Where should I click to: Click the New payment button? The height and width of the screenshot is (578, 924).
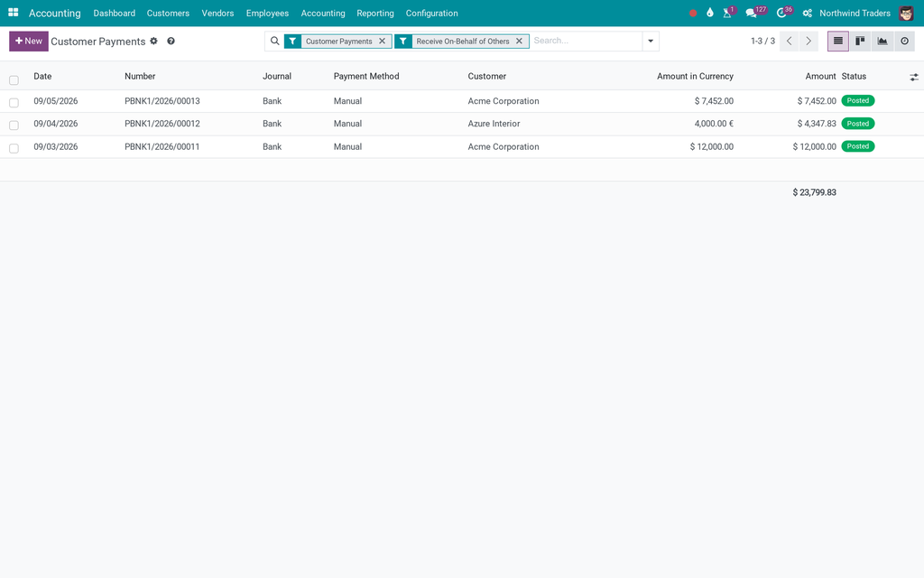coord(28,42)
